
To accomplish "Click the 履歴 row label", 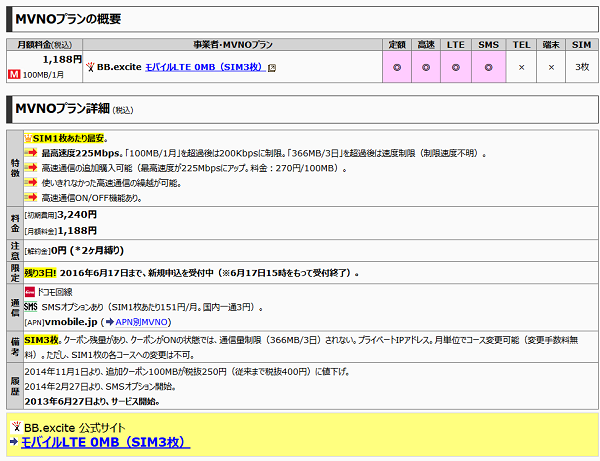I will point(15,386).
